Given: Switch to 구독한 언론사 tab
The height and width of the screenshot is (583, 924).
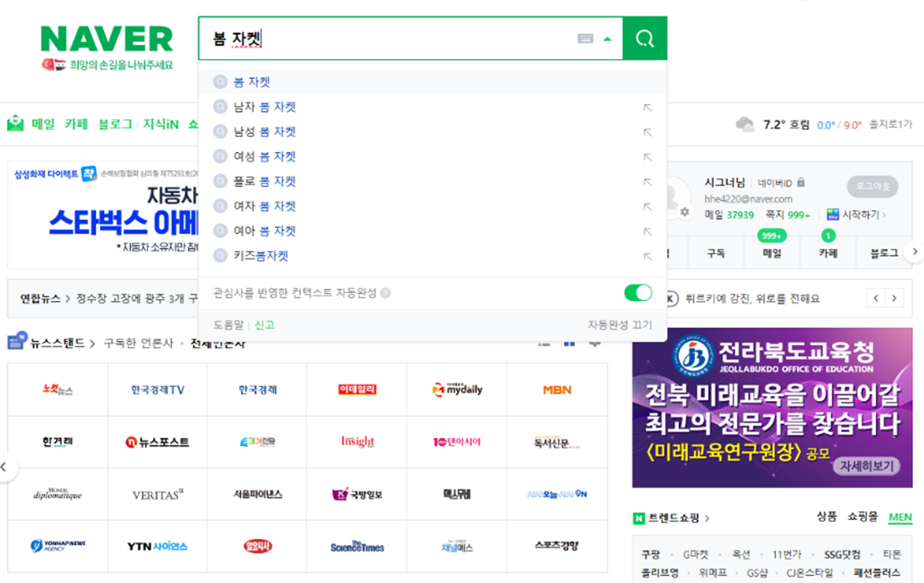Looking at the screenshot, I should [138, 343].
